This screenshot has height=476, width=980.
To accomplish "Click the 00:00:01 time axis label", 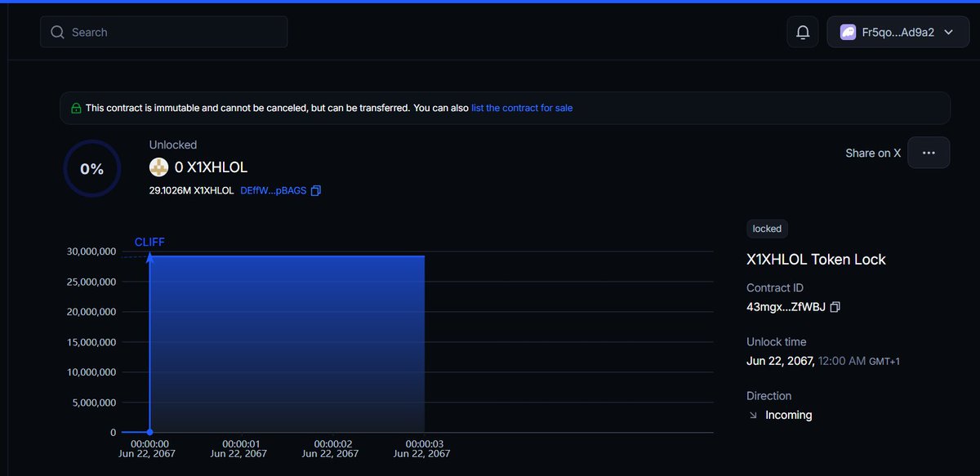I will 241,444.
